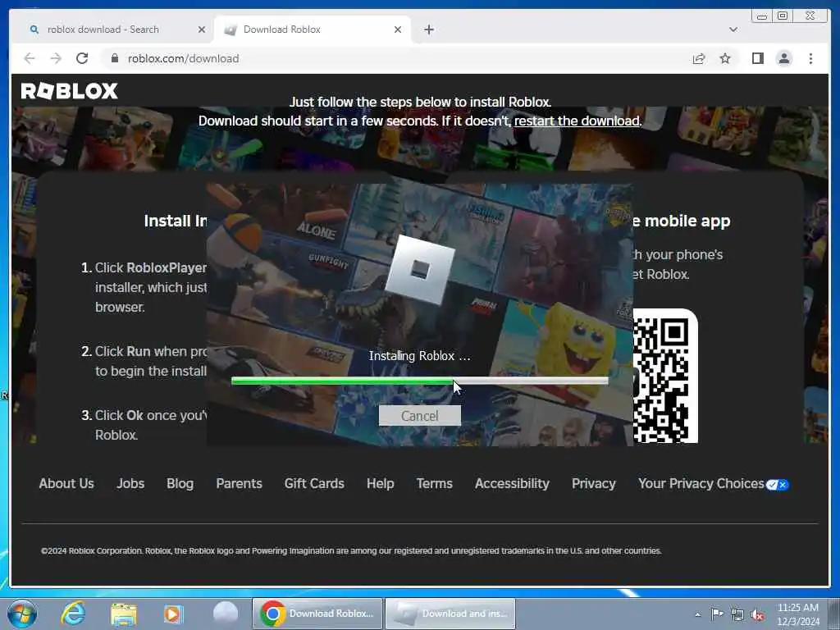
Task: Open the Blog footer link
Action: pos(180,483)
